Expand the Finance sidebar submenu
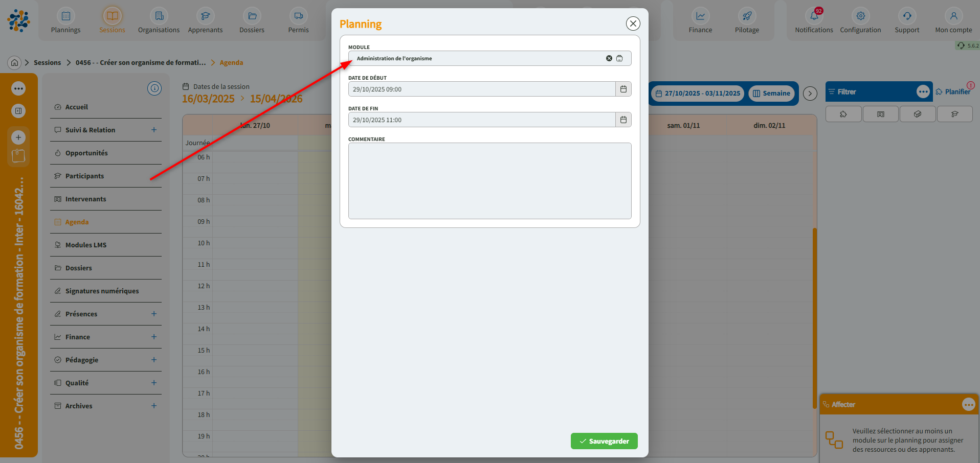This screenshot has width=980, height=463. (153, 337)
